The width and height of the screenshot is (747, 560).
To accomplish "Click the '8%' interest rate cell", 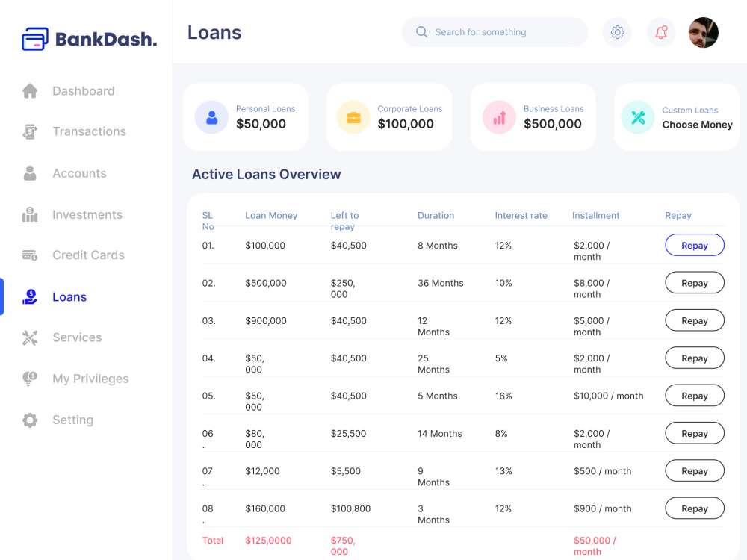I will (501, 433).
